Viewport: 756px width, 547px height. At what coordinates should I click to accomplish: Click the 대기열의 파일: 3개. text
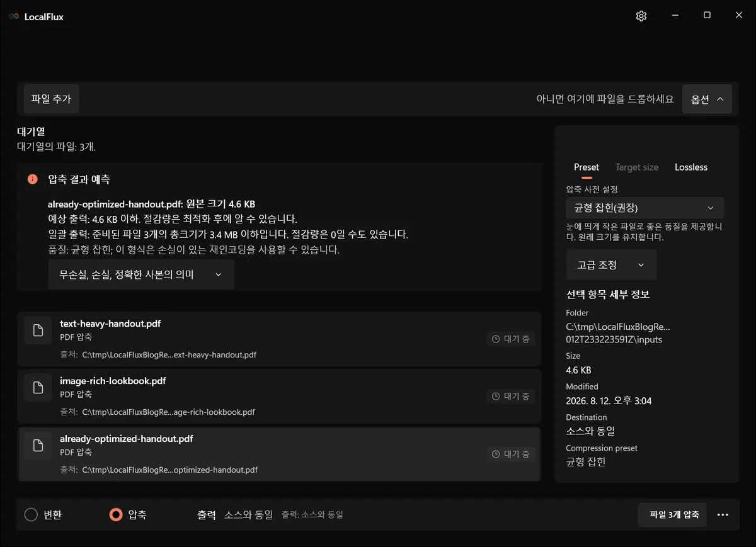click(x=56, y=147)
